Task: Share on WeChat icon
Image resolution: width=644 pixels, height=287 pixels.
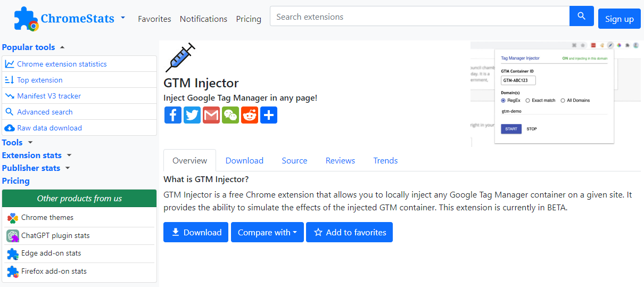Action: coord(230,115)
